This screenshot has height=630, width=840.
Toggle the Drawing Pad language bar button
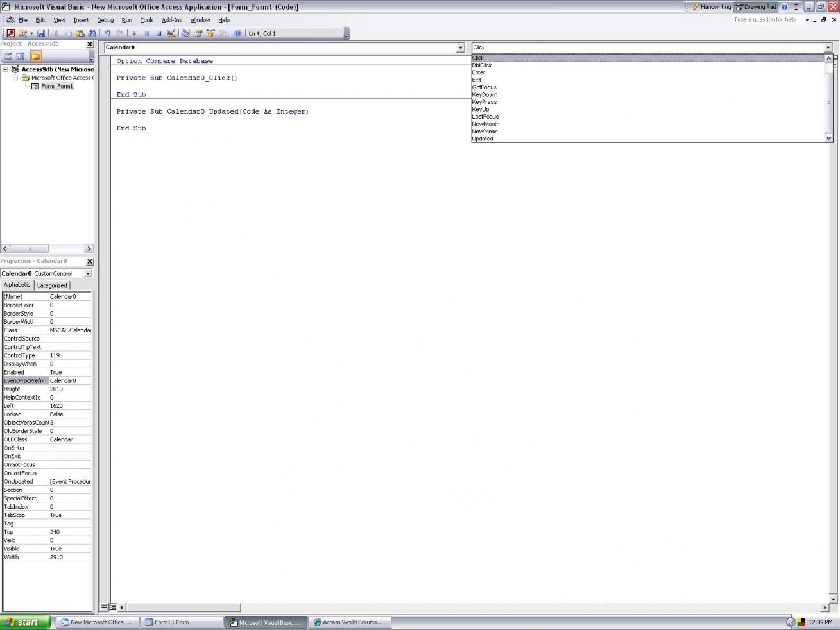tap(756, 7)
